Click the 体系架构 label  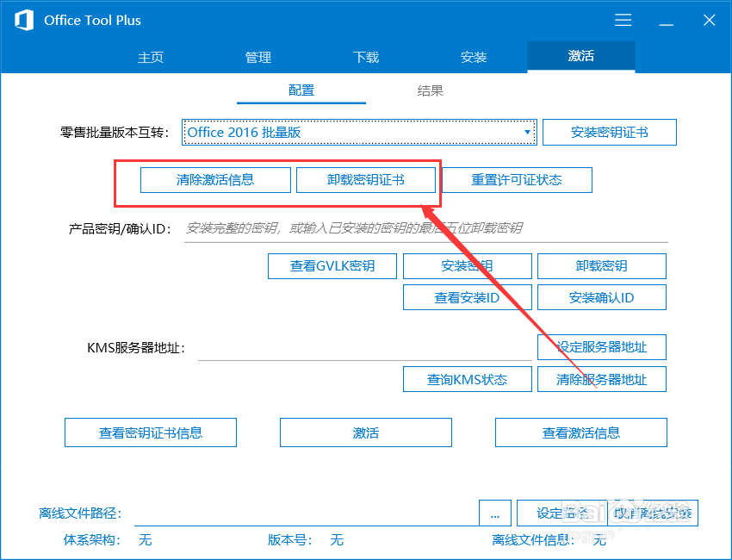92,540
